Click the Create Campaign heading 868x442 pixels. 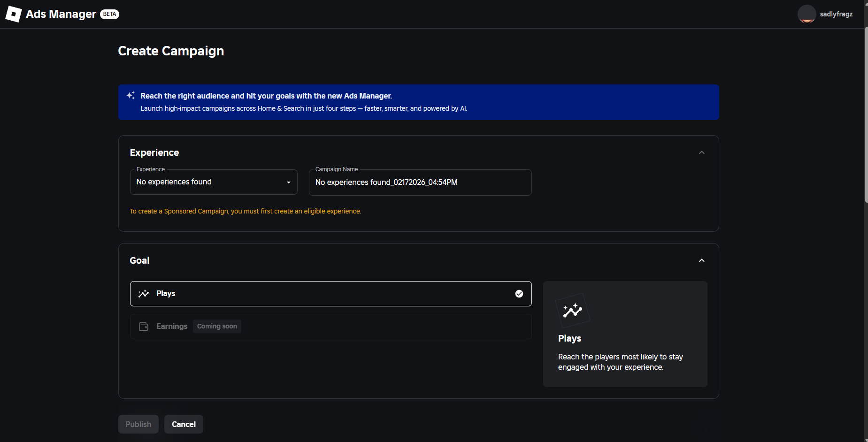point(171,51)
